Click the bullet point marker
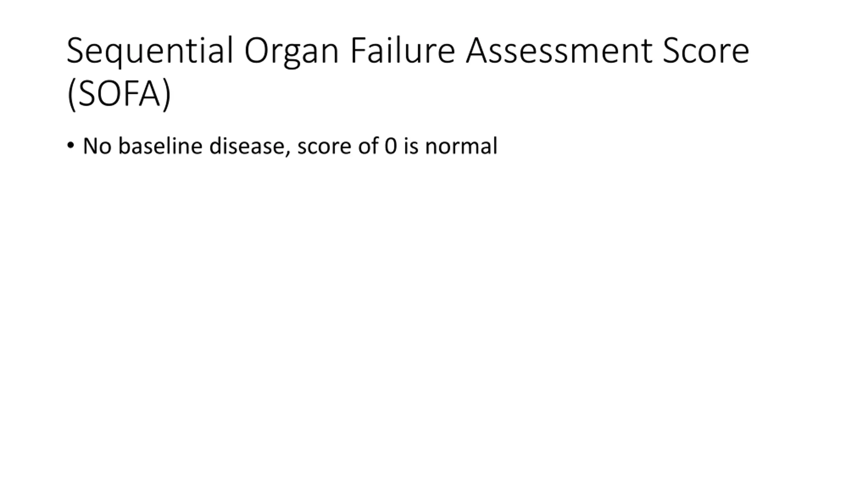The width and height of the screenshot is (868, 488). (71, 145)
